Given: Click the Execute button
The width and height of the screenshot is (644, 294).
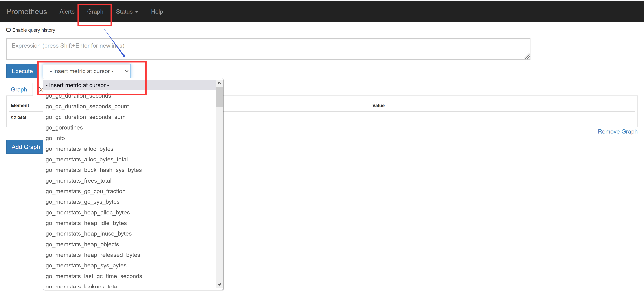Looking at the screenshot, I should [22, 71].
